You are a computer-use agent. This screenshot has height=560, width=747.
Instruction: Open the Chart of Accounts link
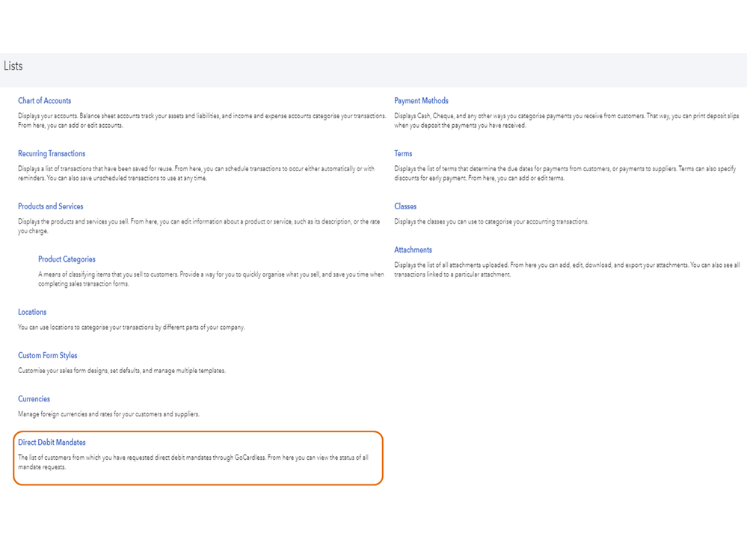pyautogui.click(x=45, y=101)
